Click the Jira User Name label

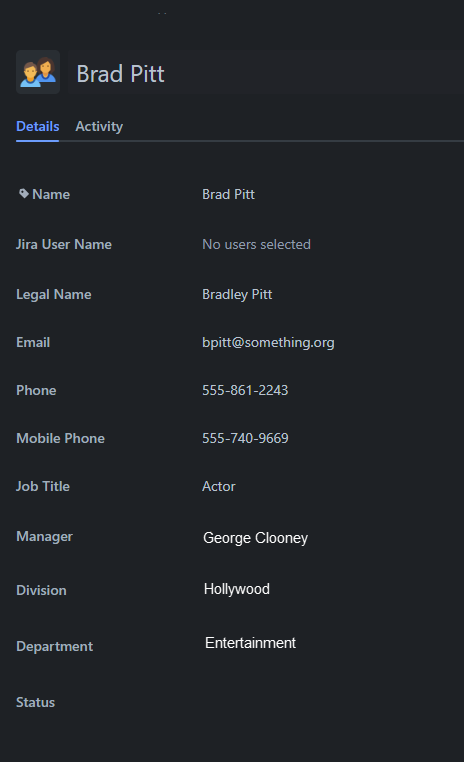64,244
